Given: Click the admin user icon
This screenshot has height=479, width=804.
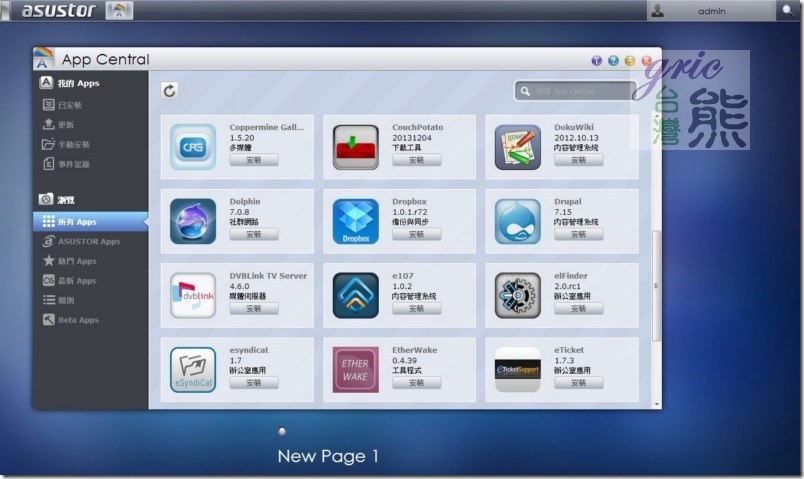Looking at the screenshot, I should [657, 11].
